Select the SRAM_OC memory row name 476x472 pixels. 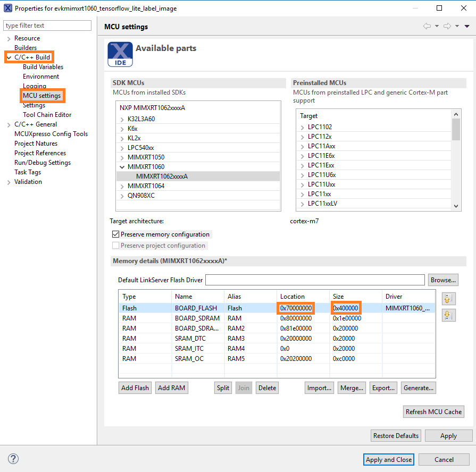point(189,359)
